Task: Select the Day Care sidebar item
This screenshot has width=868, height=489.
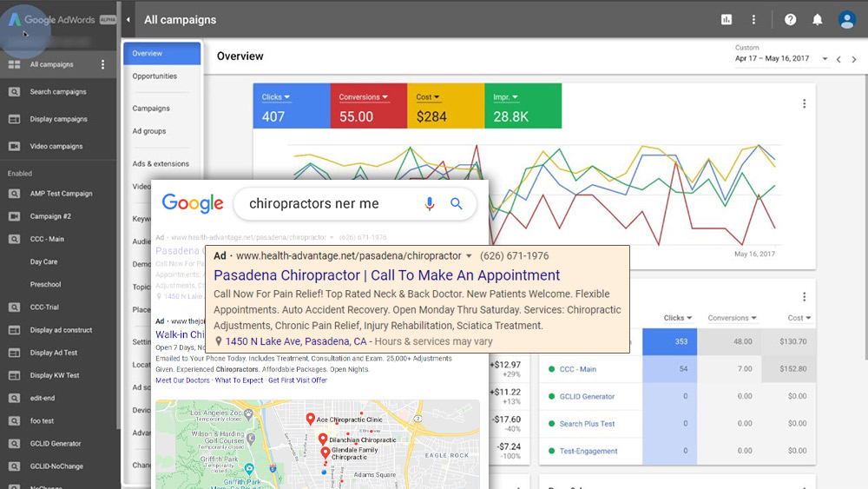Action: [x=43, y=262]
